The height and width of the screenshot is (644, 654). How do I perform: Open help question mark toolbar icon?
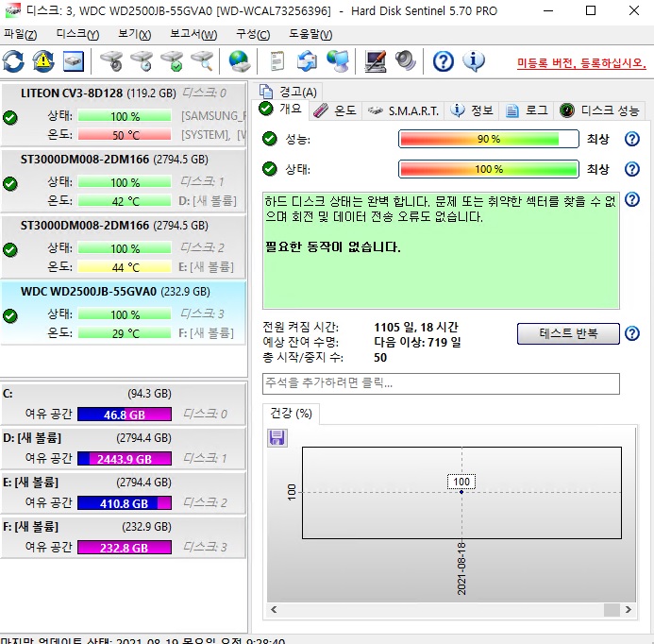tap(443, 61)
